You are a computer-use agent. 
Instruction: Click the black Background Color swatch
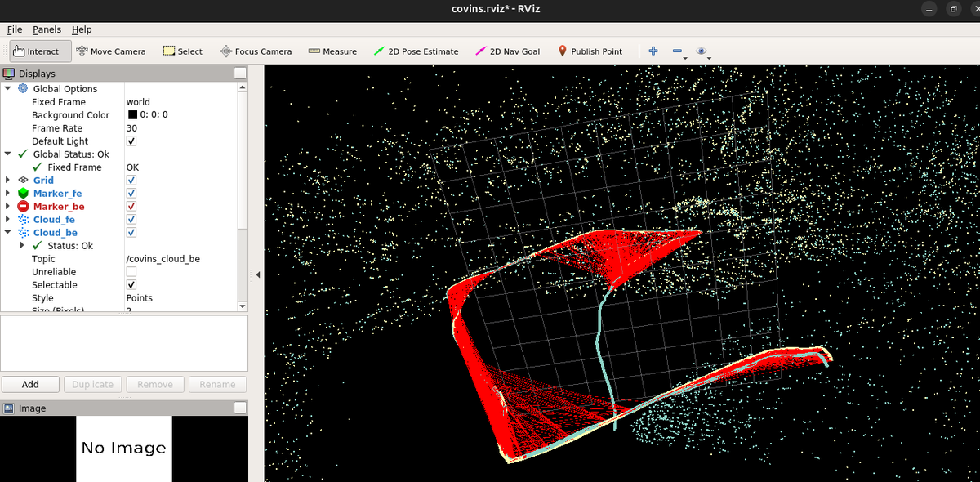click(x=132, y=114)
